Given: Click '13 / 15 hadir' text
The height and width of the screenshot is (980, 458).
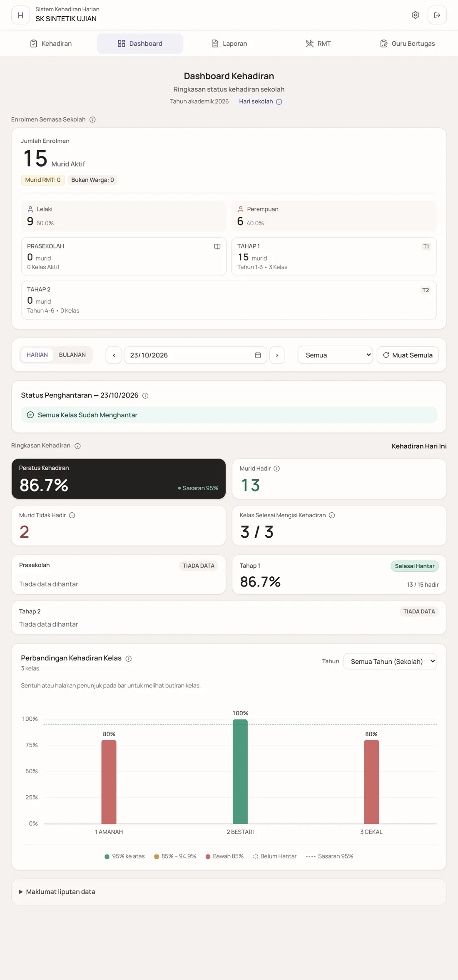Looking at the screenshot, I should click(x=423, y=585).
